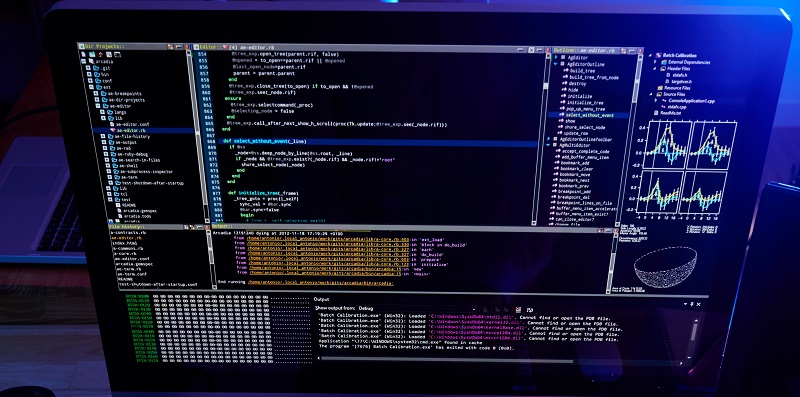Collapse the ext folder node
The image size is (800, 397).
[91, 87]
